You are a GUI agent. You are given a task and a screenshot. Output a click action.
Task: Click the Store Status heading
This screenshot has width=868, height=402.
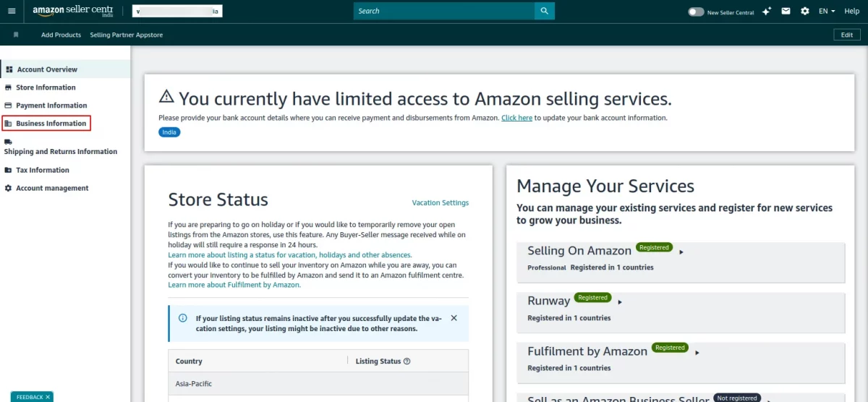coord(218,200)
